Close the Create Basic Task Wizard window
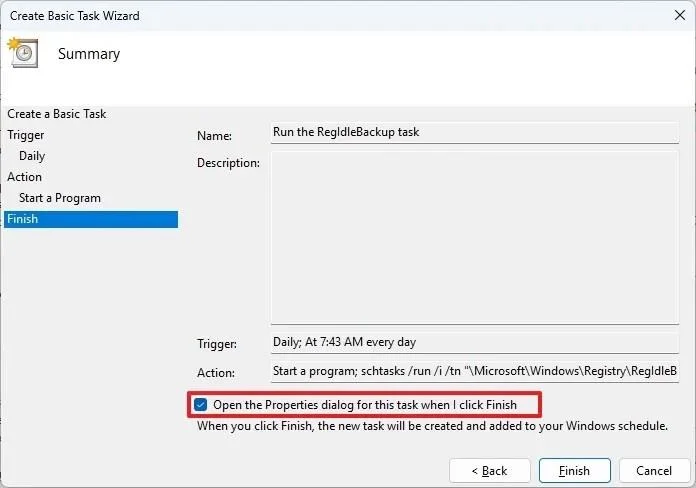Viewport: 696px width, 488px height. [x=680, y=15]
